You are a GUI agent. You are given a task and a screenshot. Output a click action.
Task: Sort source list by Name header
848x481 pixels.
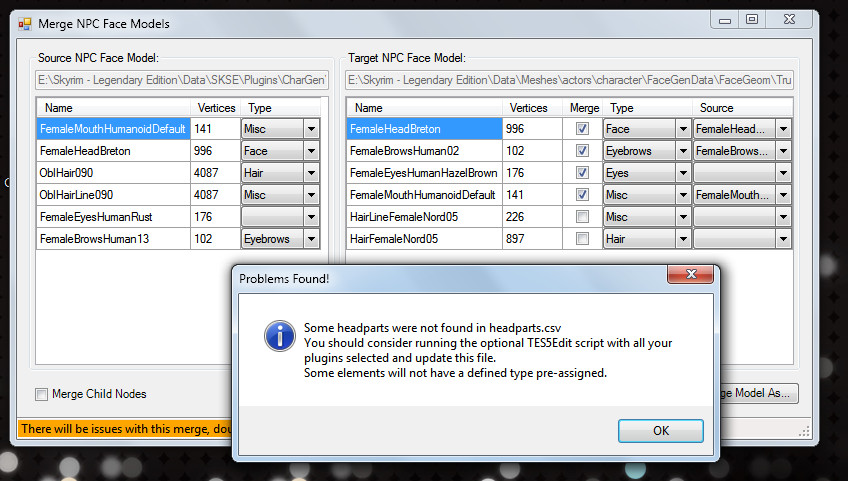click(114, 108)
